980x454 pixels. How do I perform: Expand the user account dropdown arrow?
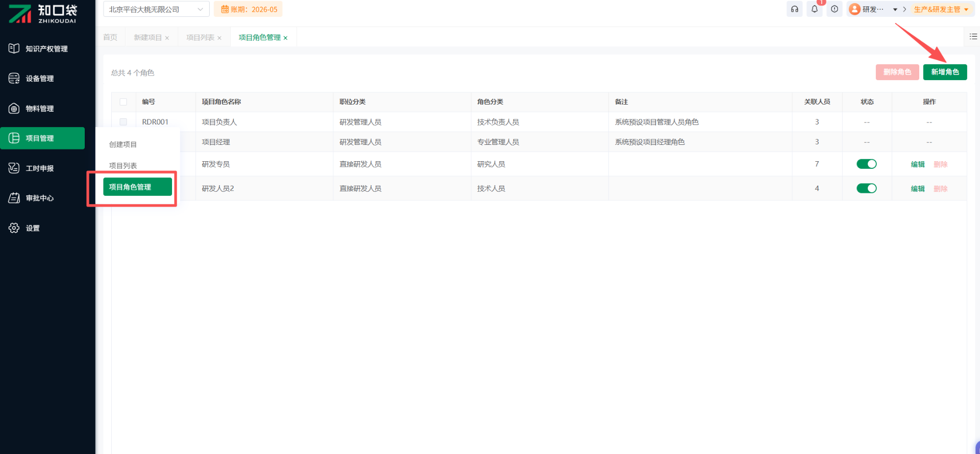(x=895, y=10)
